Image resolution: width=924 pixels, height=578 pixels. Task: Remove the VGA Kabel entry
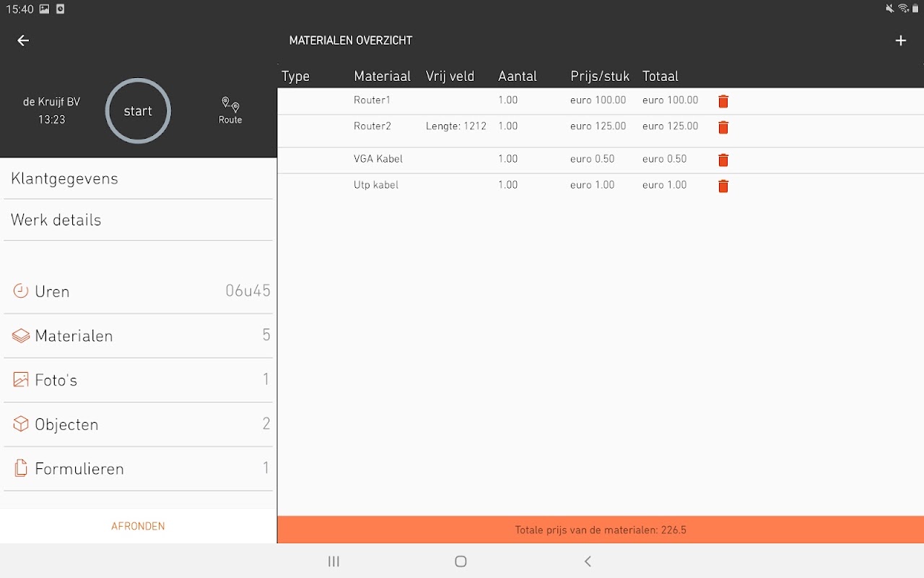point(723,160)
